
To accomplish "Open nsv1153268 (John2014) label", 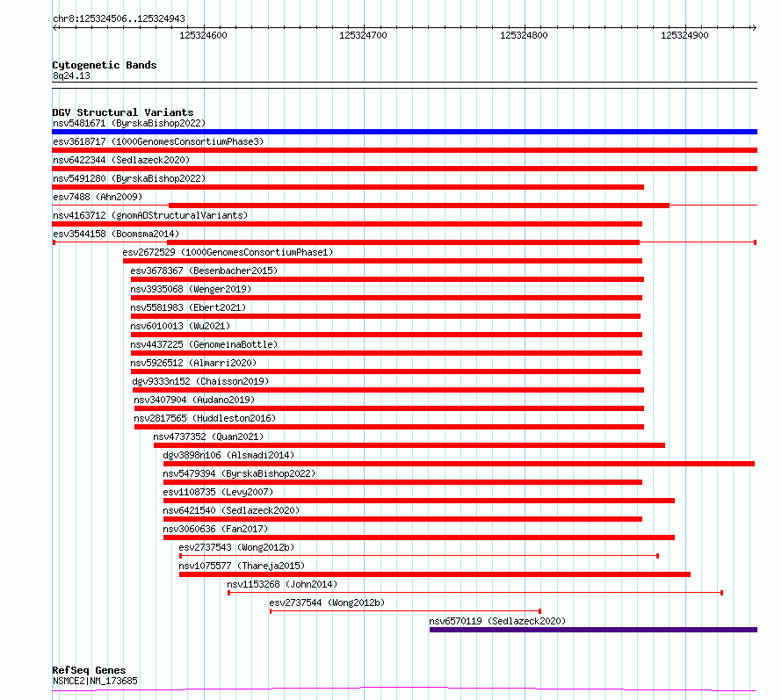I will 282,584.
